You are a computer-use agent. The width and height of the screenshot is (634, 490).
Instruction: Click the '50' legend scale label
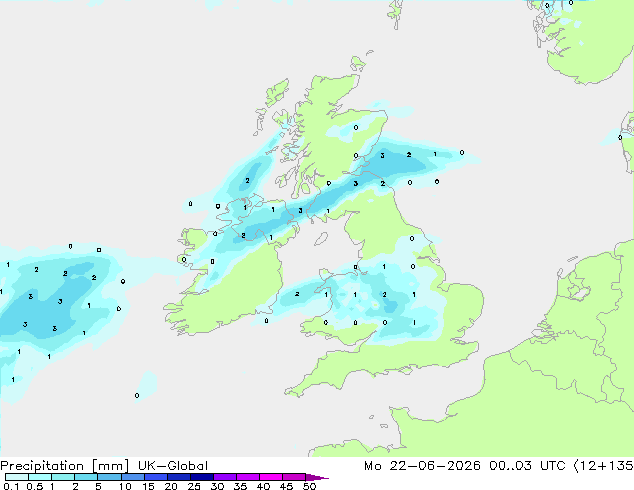(x=309, y=486)
